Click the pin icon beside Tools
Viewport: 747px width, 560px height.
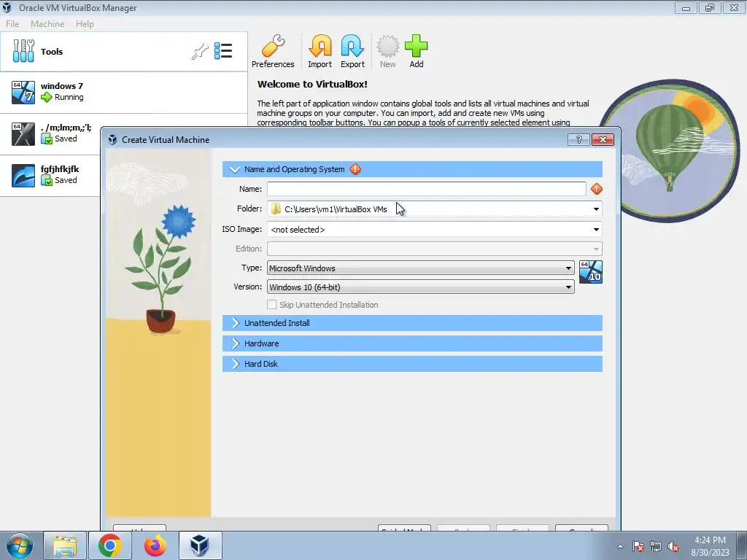click(200, 51)
